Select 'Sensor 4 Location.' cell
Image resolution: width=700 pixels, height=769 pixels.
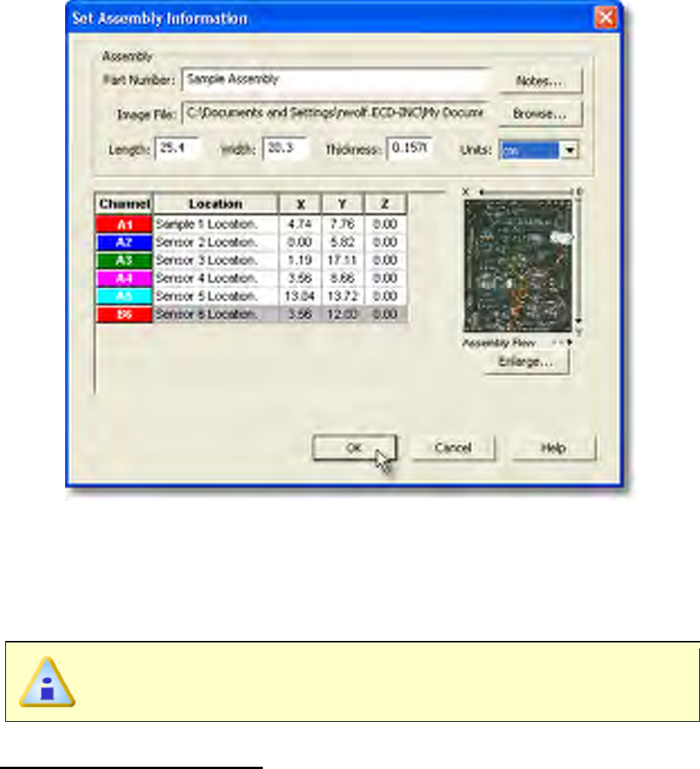point(216,278)
